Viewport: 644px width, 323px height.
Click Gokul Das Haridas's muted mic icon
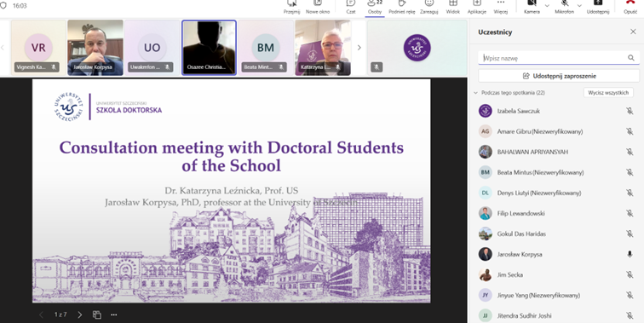tap(630, 234)
